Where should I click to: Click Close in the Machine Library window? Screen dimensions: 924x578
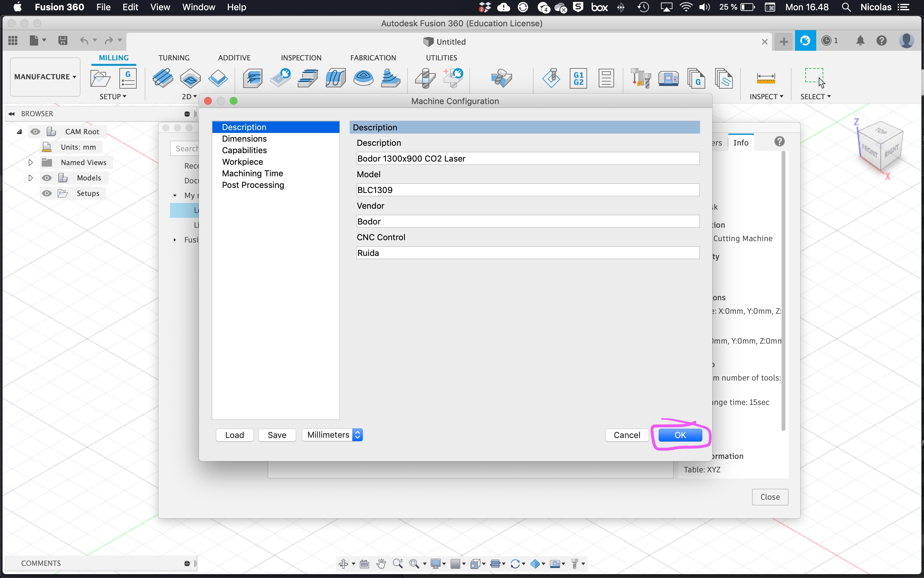tap(770, 497)
